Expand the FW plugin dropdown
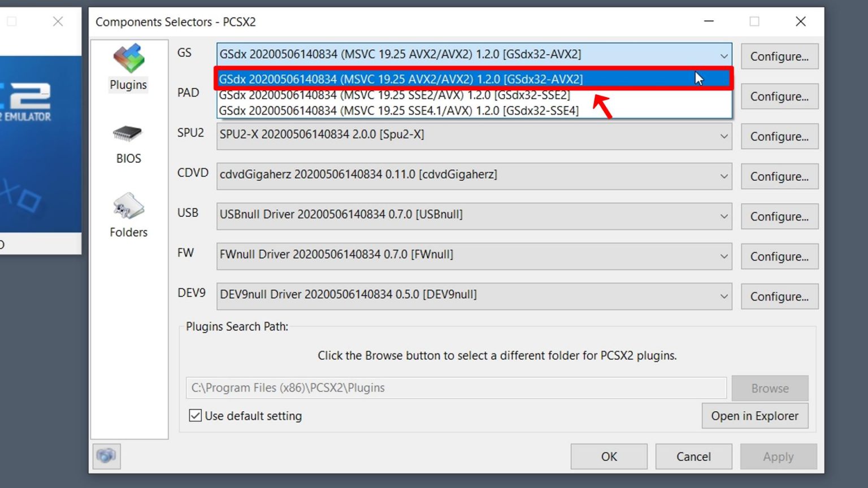 click(474, 256)
